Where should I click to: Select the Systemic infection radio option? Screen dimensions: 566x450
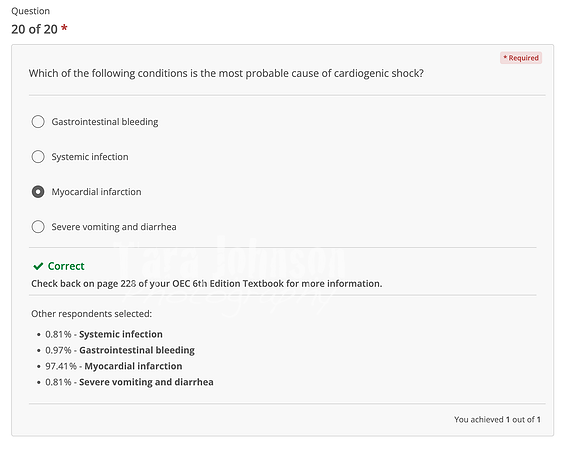pos(38,157)
